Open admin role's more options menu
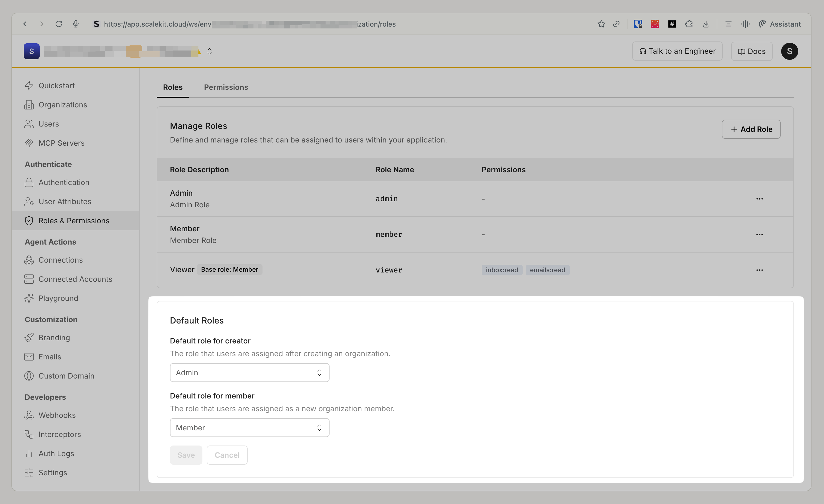The height and width of the screenshot is (504, 824). point(759,199)
